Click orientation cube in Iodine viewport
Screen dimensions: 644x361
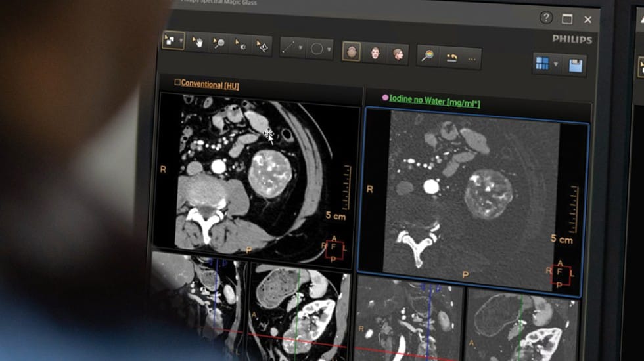coord(560,274)
